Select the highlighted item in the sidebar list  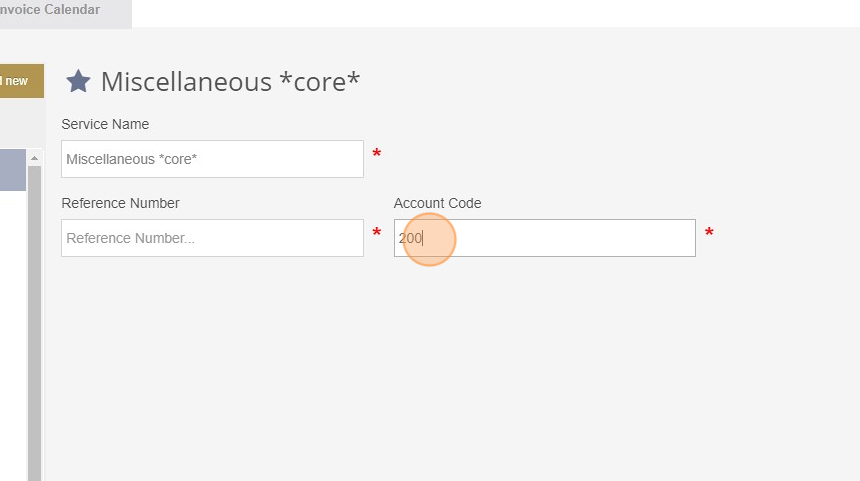coord(13,170)
